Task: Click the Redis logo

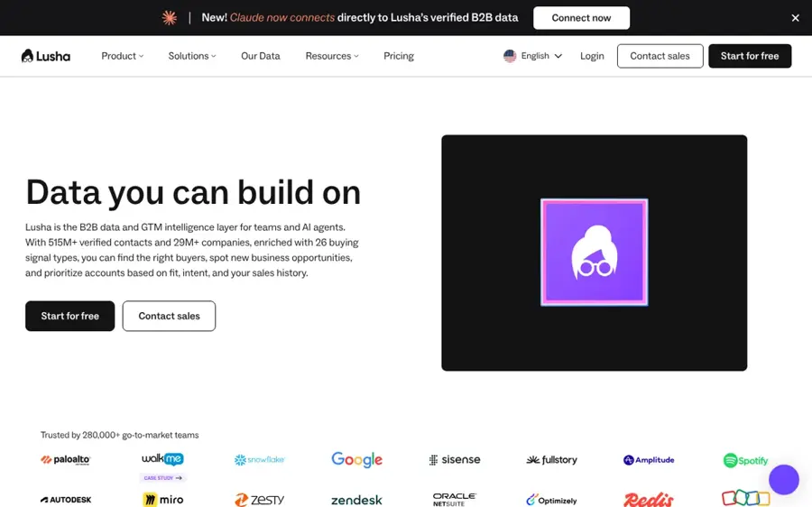Action: [x=649, y=500]
